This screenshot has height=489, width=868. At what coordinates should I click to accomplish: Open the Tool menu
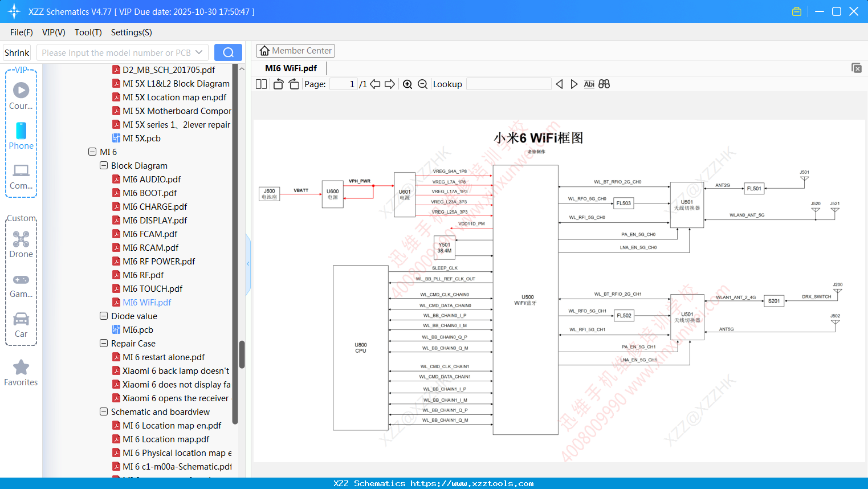click(88, 32)
